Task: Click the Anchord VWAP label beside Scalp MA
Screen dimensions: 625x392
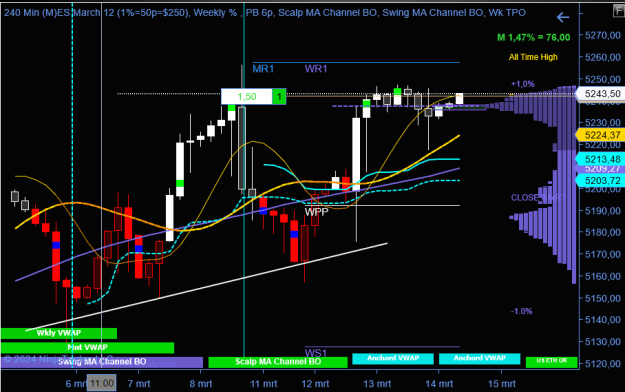Action: (x=393, y=359)
